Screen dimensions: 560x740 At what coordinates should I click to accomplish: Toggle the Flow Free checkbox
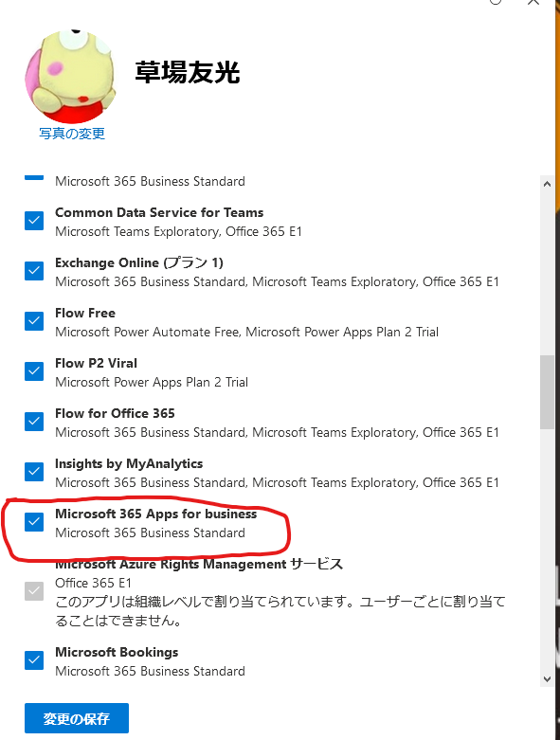pyautogui.click(x=34, y=321)
